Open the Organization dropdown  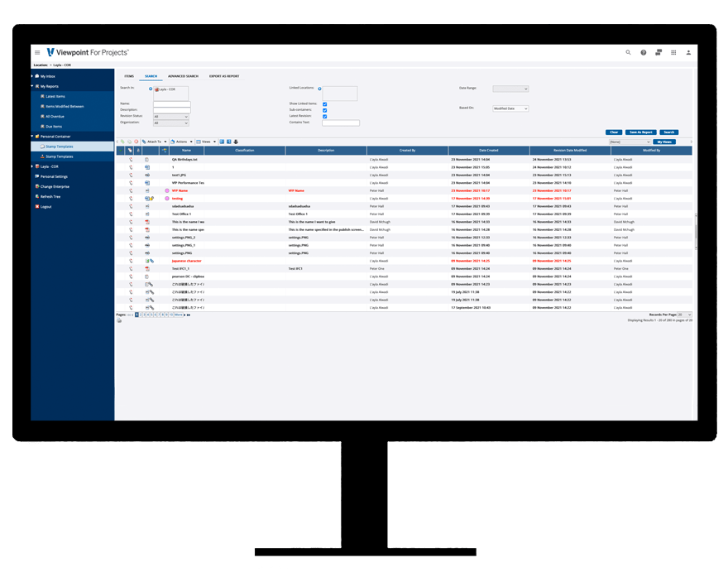point(171,123)
